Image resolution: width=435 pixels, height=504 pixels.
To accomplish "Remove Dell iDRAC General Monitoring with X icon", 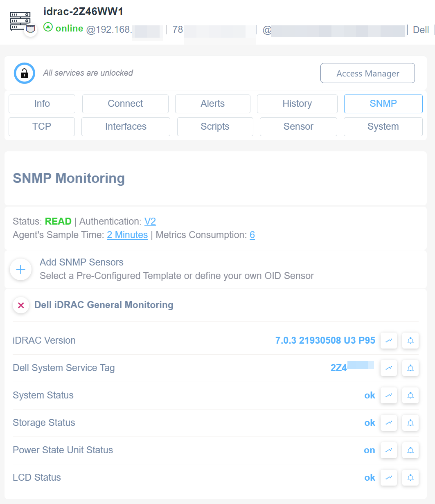I will 21,305.
